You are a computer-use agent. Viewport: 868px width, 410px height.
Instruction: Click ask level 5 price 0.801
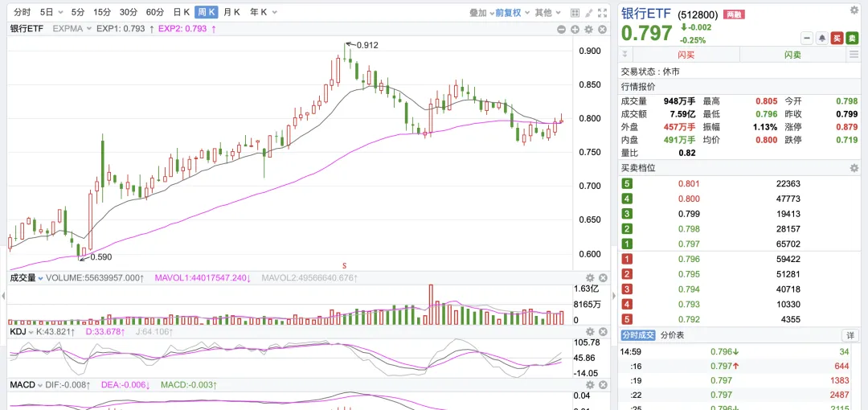click(x=690, y=183)
